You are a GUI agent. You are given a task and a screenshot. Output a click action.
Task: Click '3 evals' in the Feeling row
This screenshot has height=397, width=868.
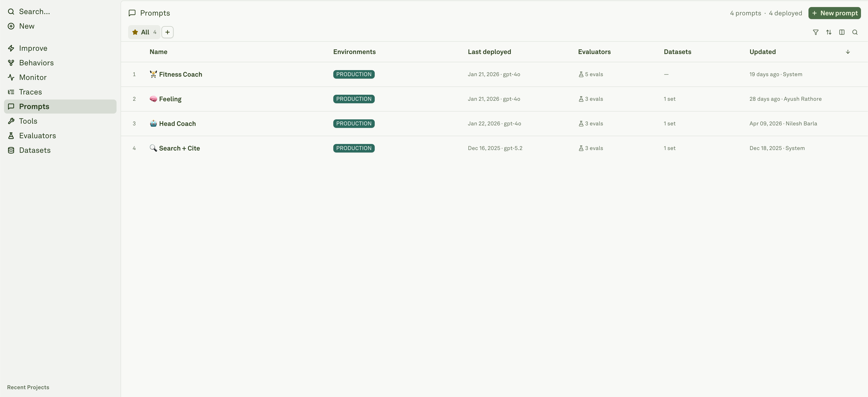point(591,99)
